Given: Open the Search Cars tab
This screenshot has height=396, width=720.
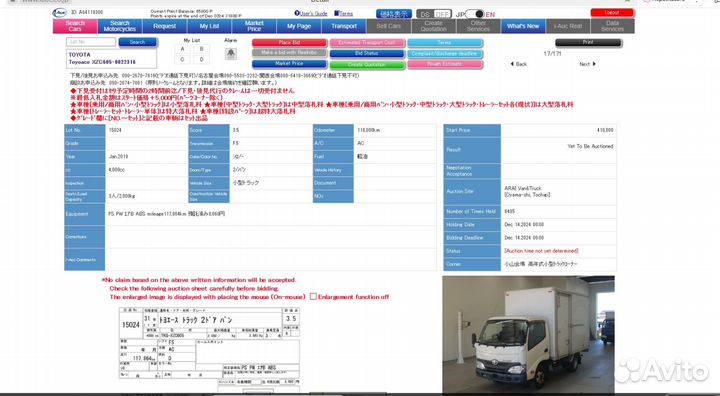Looking at the screenshot, I should point(75,26).
